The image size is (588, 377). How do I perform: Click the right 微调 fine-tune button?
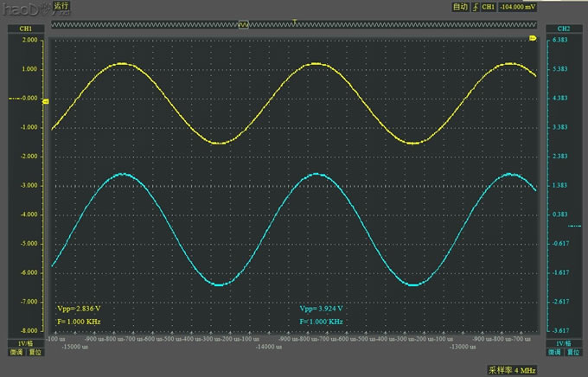click(x=553, y=353)
